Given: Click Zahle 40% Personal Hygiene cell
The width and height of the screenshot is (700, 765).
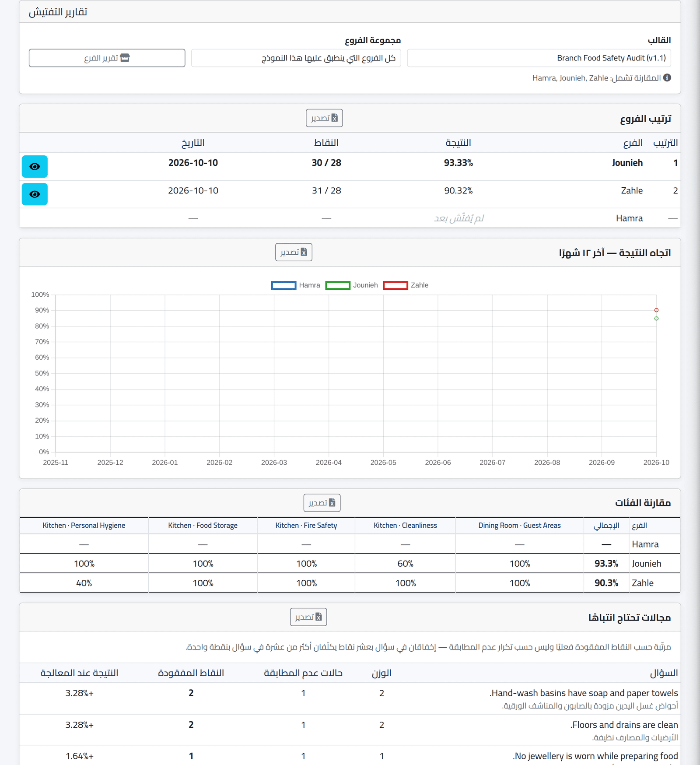Looking at the screenshot, I should (84, 583).
